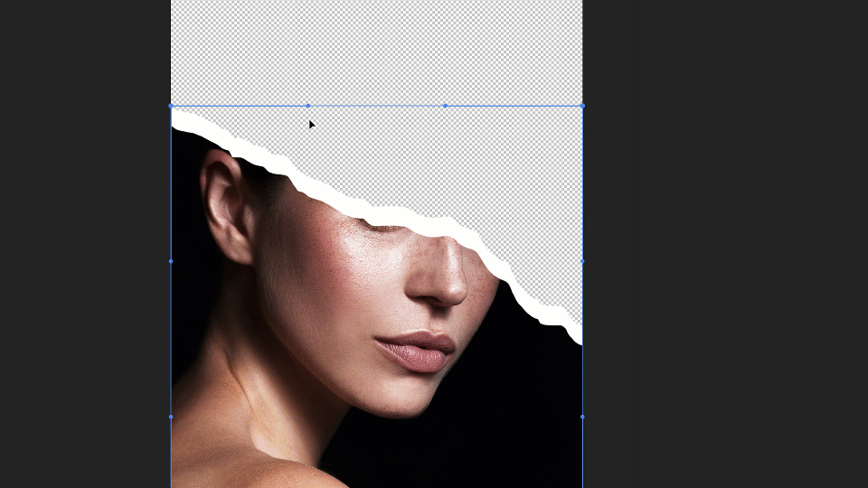
Task: Click the upper handle on the right edge
Action: [582, 261]
